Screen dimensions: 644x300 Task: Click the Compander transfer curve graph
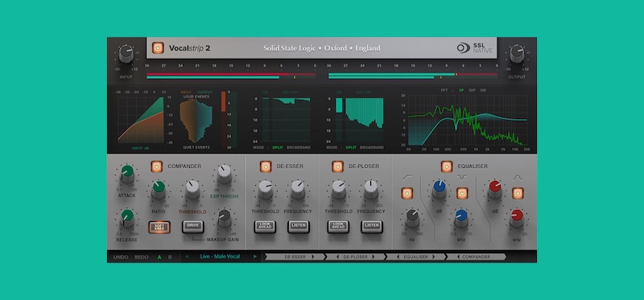pos(141,120)
